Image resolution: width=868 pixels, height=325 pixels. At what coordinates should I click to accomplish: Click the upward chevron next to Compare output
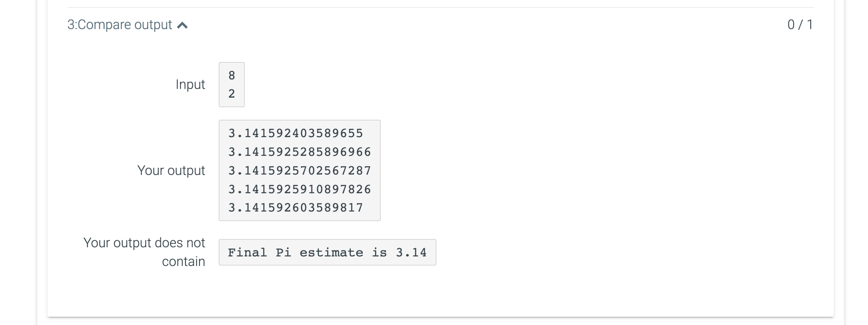coord(183,25)
